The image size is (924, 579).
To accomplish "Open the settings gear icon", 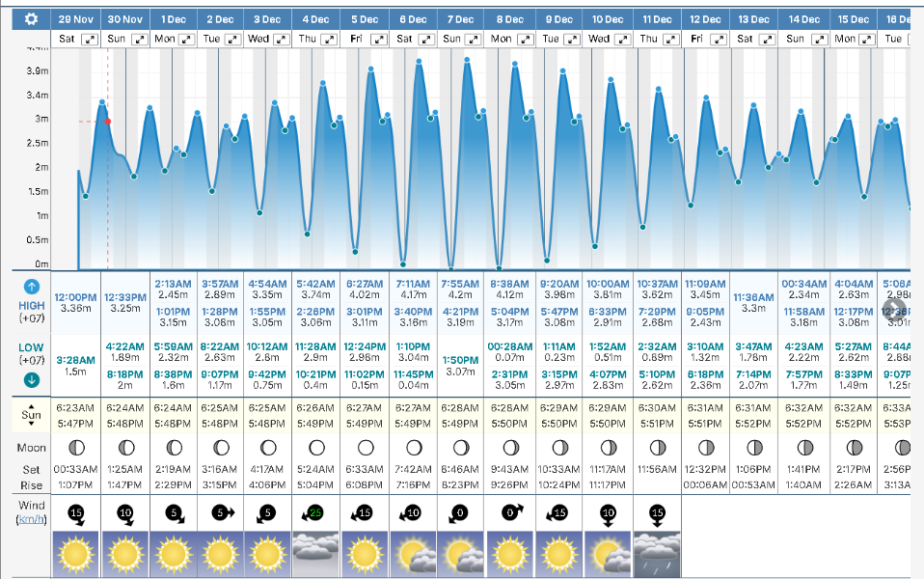I will (31, 19).
